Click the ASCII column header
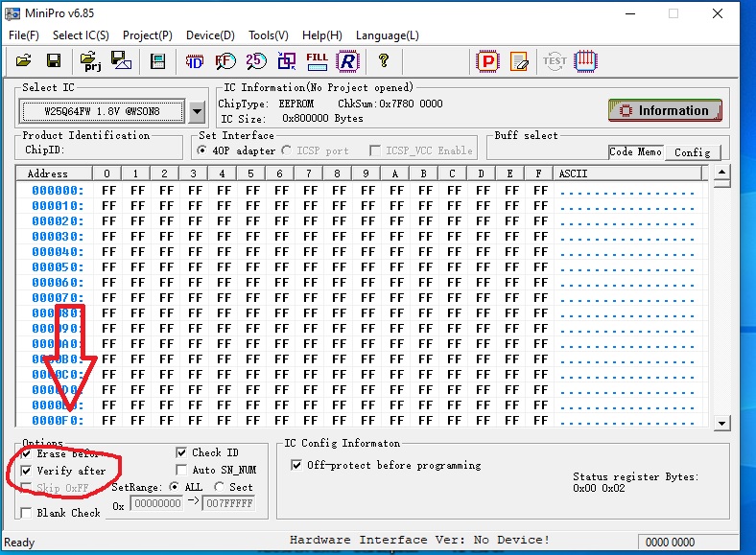The image size is (756, 555). pyautogui.click(x=628, y=173)
